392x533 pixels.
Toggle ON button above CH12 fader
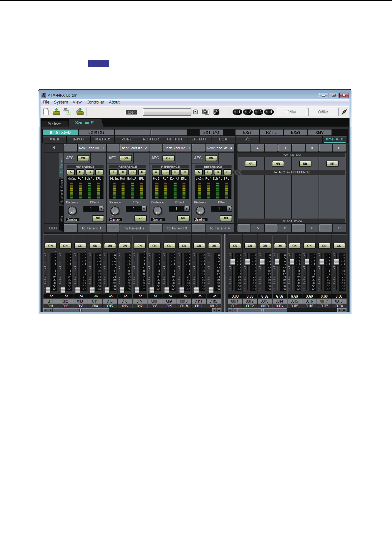(214, 246)
